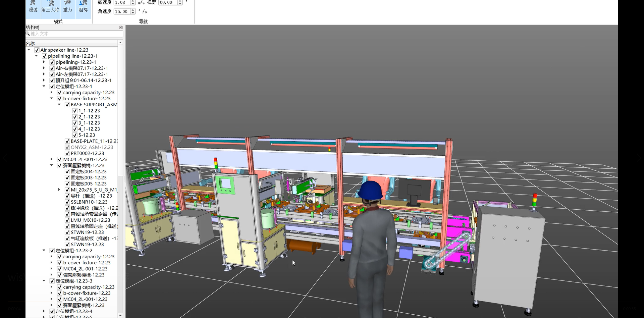This screenshot has height=318, width=644.
Task: Decrease 角速度 with the down stepper arrow
Action: coord(133,13)
